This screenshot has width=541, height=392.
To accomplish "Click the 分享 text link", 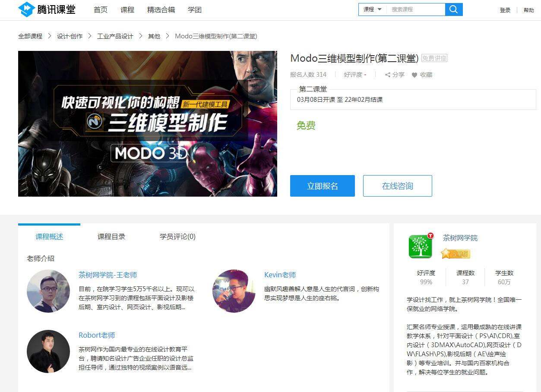I will point(399,75).
